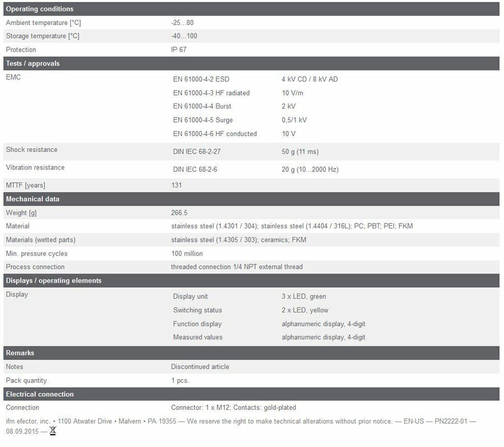
Task: Select the Pack quantity 1 pcs. value
Action: (179, 381)
